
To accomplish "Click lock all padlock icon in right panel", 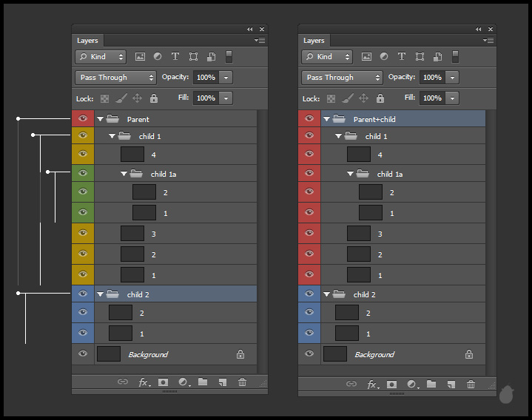I will 380,98.
